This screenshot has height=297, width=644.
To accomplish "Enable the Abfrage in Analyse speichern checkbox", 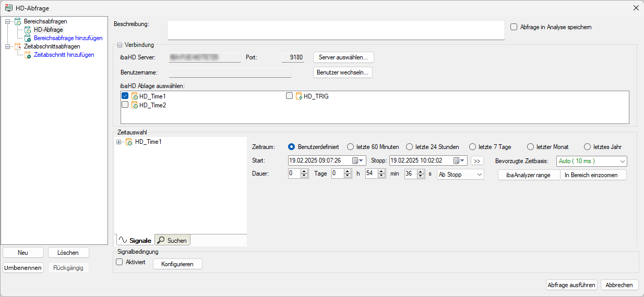I will tap(514, 27).
